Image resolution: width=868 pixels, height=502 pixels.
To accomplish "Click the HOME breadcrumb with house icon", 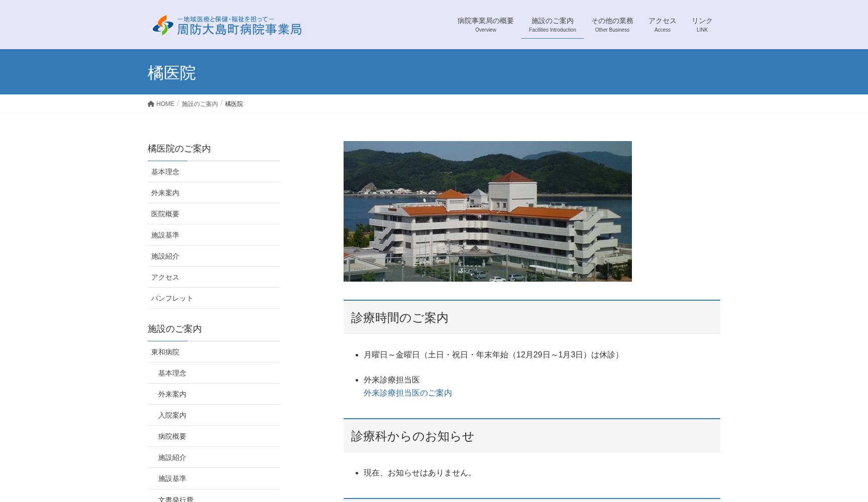I will click(x=161, y=104).
